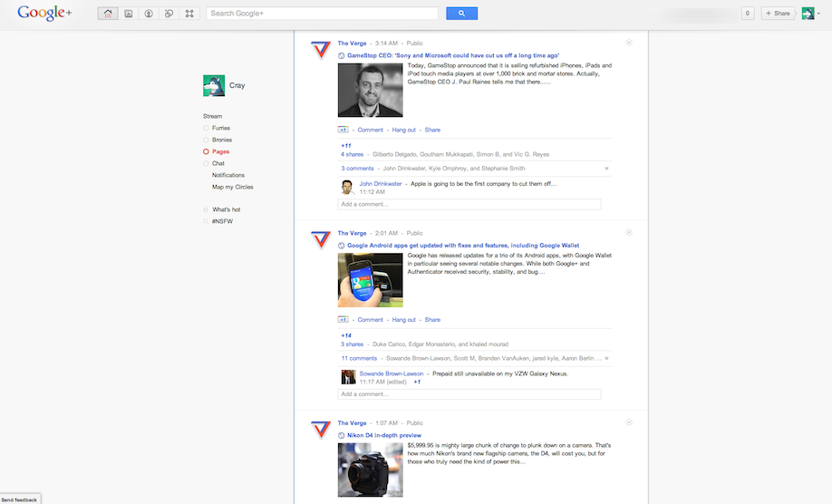Open the Nikon D4 camera thumbnail
Image resolution: width=832 pixels, height=504 pixels.
pos(371,470)
